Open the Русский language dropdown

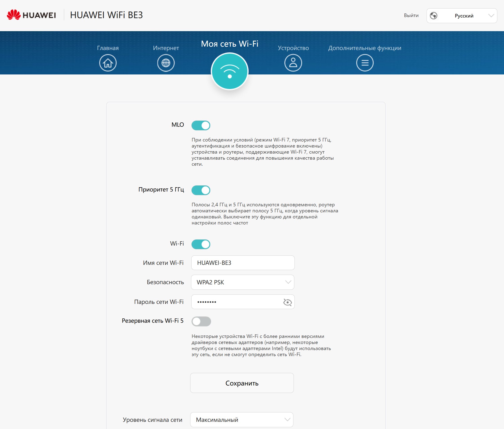click(x=462, y=15)
